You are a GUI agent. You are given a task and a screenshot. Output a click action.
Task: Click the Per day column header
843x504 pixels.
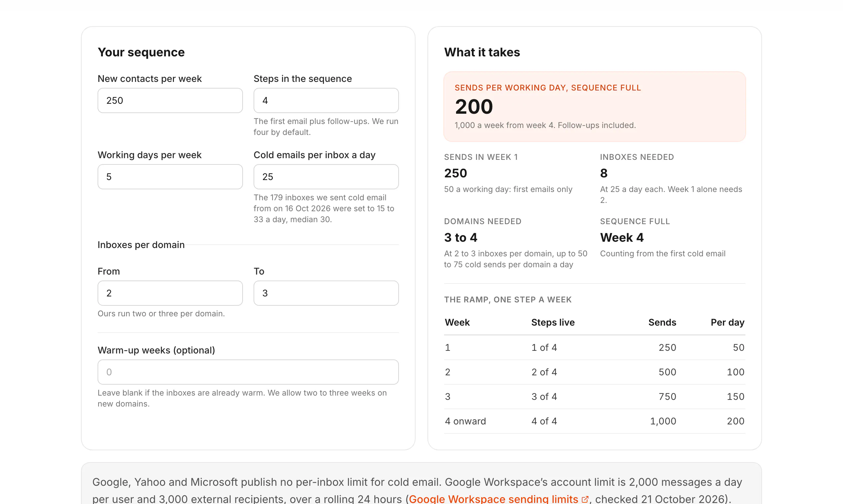click(728, 322)
